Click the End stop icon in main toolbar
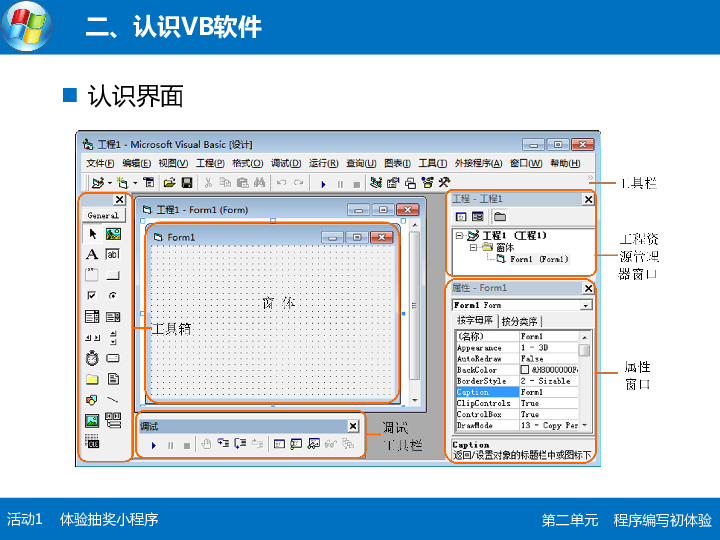 pos(356,184)
